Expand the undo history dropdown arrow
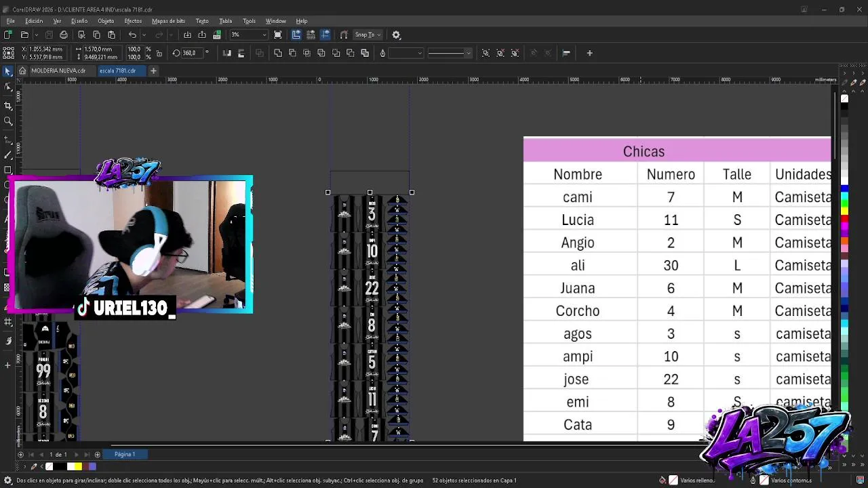The image size is (868, 488). click(x=142, y=35)
